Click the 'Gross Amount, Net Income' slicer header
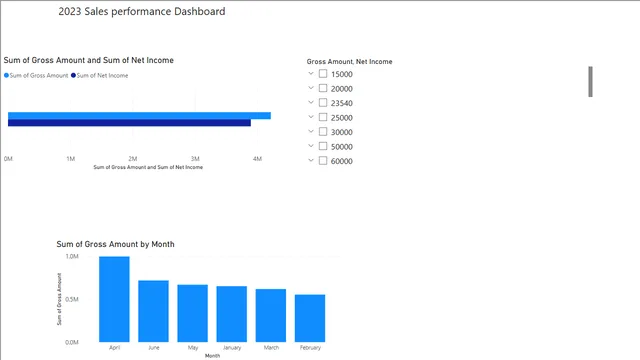 (x=349, y=62)
